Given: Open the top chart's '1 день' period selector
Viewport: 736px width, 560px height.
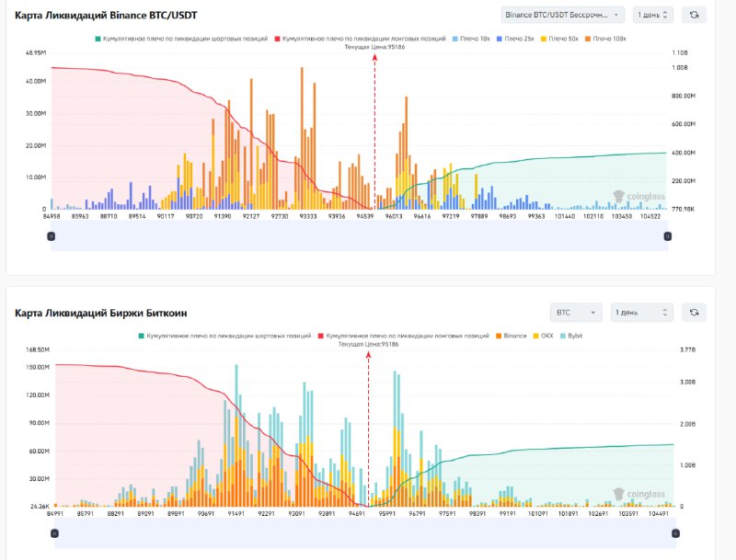Looking at the screenshot, I should [x=653, y=15].
